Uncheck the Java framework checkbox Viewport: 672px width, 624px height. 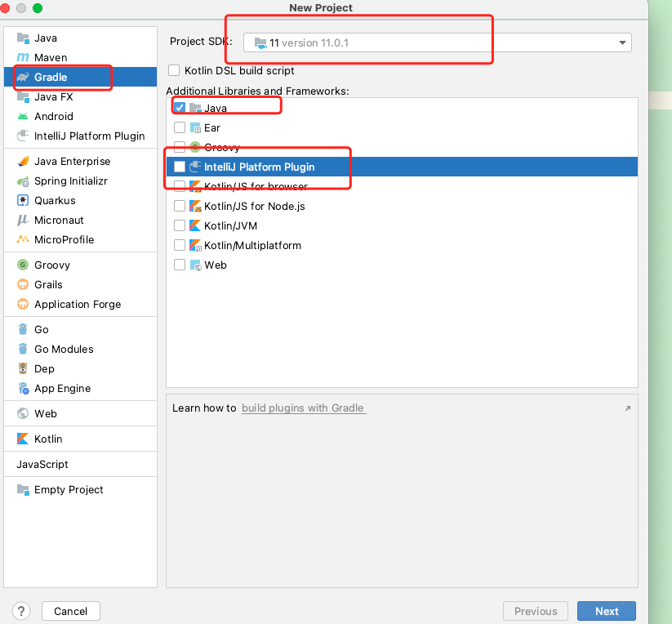point(180,108)
